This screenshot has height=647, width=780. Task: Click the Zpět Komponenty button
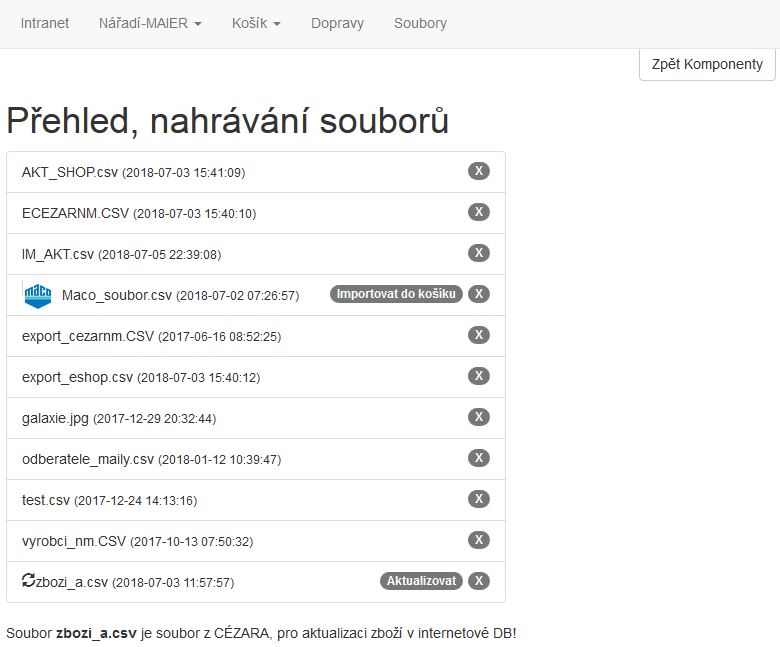tap(707, 64)
